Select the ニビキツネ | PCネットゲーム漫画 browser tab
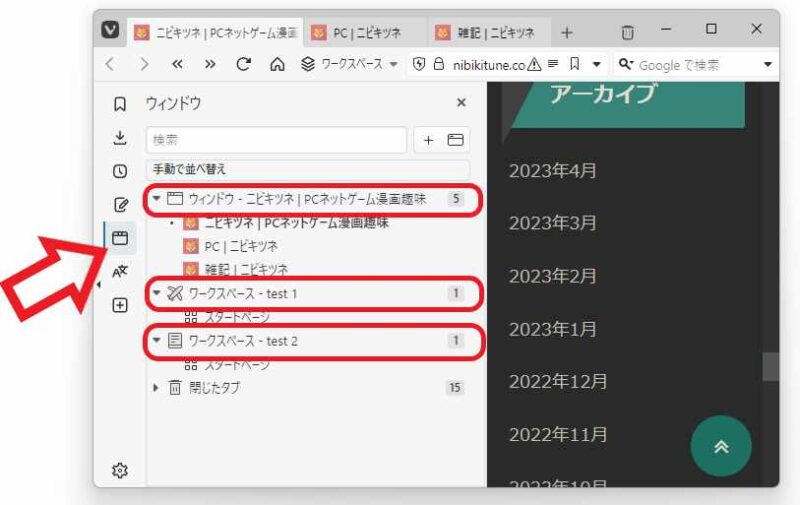Viewport: 800px width, 505px height. [215, 33]
